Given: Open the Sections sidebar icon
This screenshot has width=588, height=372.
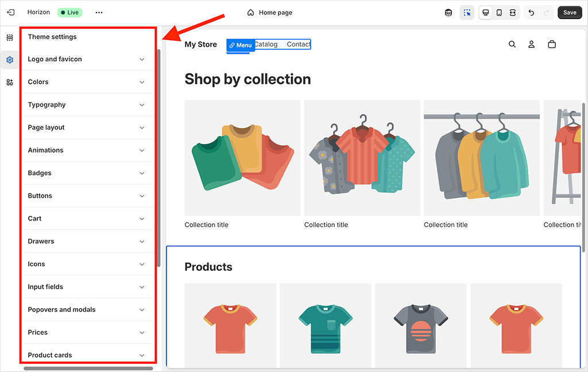Looking at the screenshot, I should 10,37.
